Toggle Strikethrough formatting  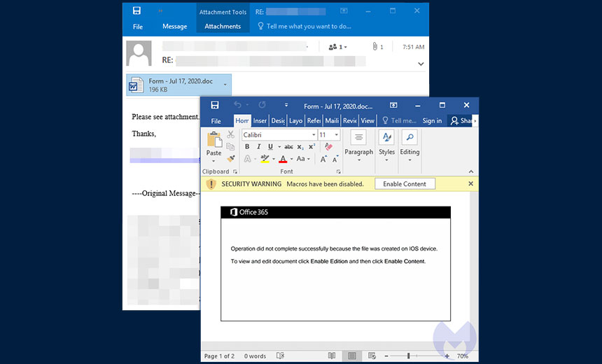tap(288, 147)
